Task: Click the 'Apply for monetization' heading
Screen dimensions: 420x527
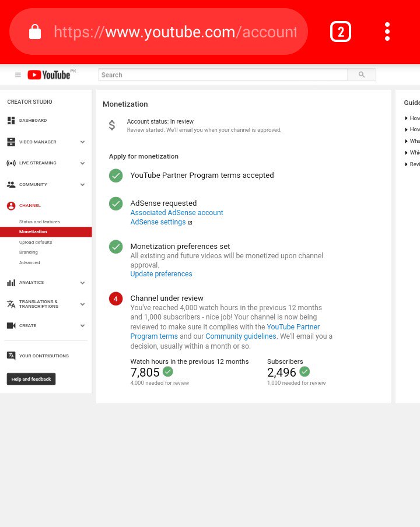Action: 143,156
